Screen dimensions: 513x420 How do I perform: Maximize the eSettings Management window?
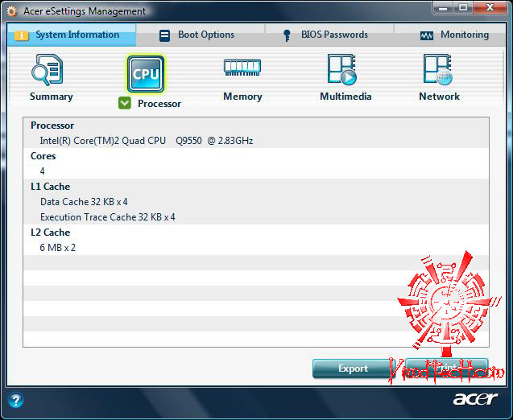coord(463,8)
